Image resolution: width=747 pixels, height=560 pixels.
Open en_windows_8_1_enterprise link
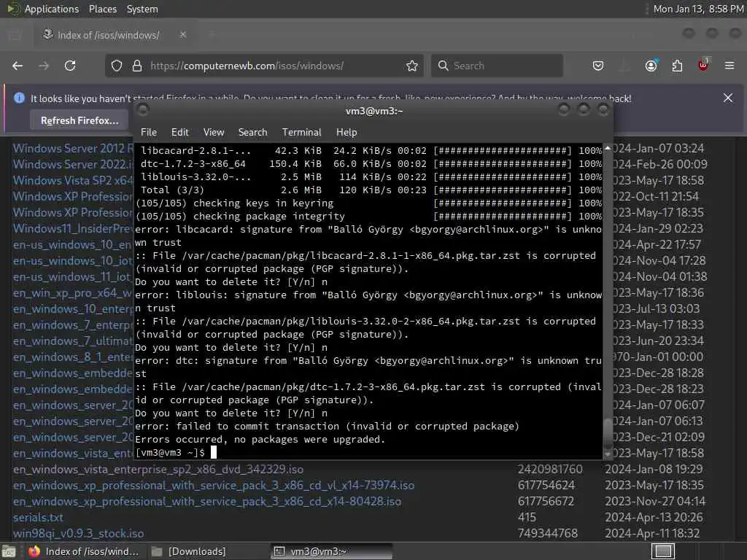coord(73,357)
